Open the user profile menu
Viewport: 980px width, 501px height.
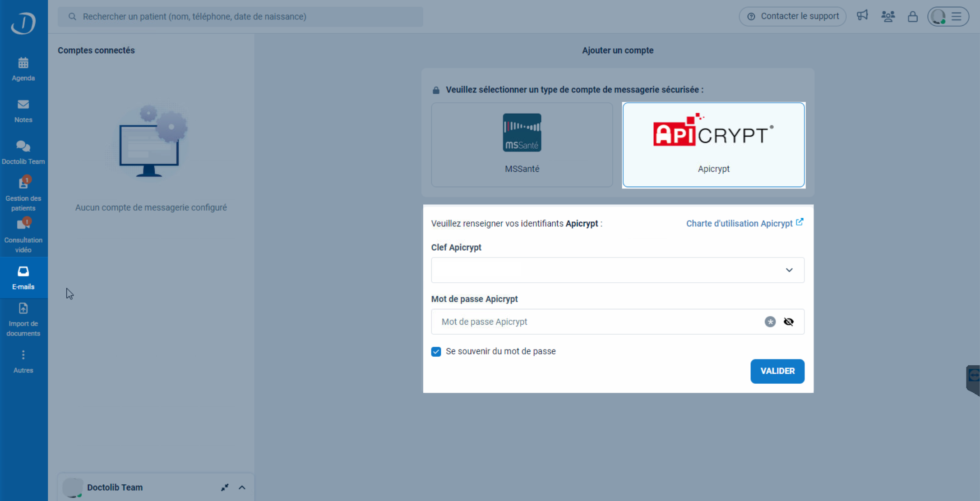pos(948,17)
